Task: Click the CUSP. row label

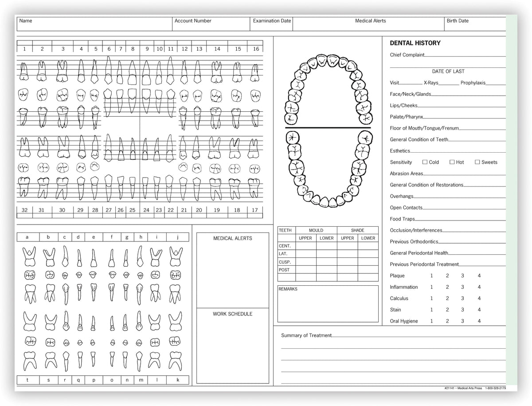Action: click(x=285, y=262)
